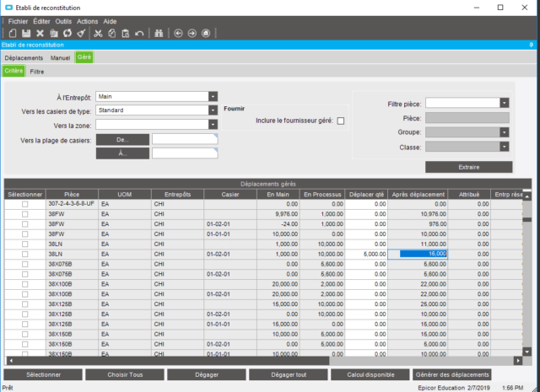
Task: Click highlighted 16,000 Après déplacement cell
Action: (x=418, y=254)
